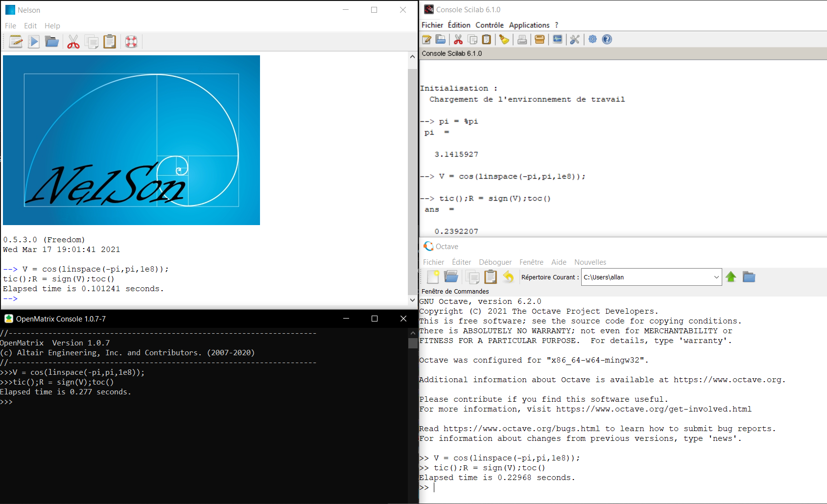The height and width of the screenshot is (504, 827).
Task: Open the Éditer menu in Octave
Action: (x=462, y=262)
